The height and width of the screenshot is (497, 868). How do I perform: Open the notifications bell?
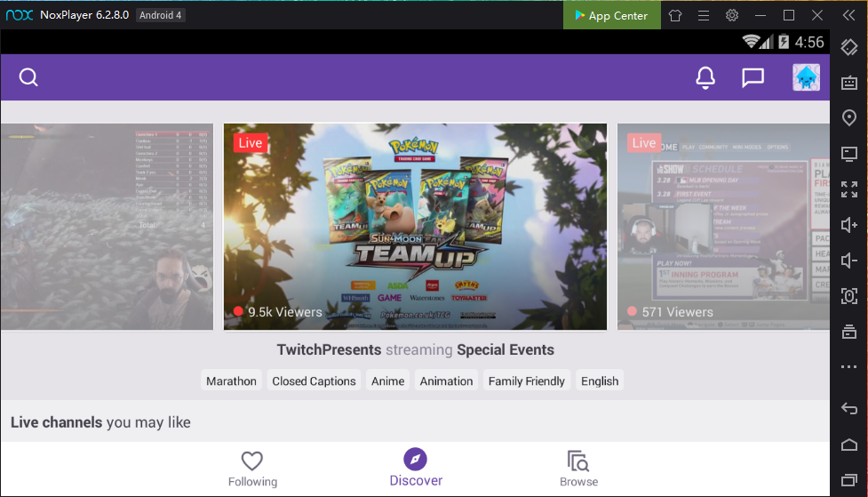[x=705, y=77]
